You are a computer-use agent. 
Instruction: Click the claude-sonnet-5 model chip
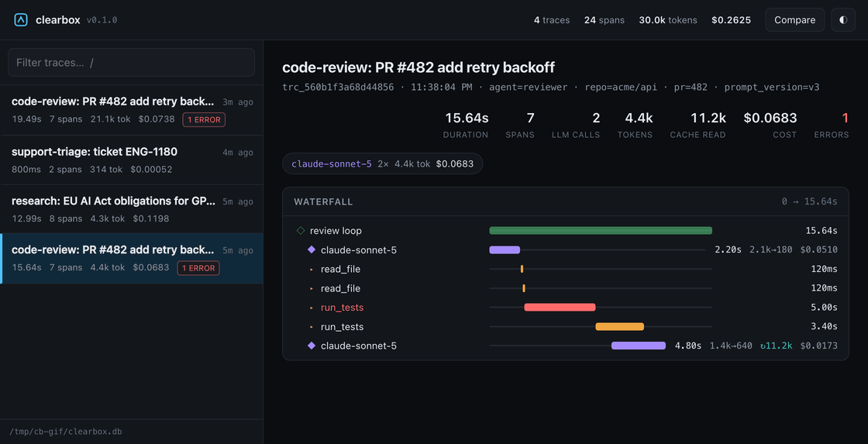coord(383,163)
